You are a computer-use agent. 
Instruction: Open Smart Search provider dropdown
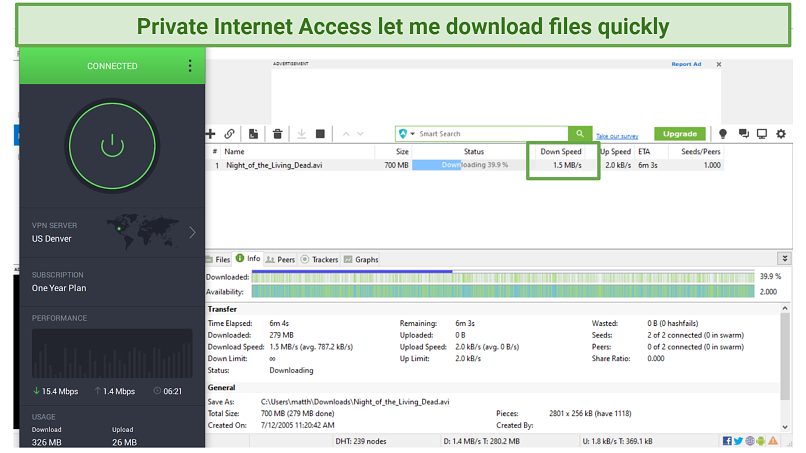click(x=406, y=134)
